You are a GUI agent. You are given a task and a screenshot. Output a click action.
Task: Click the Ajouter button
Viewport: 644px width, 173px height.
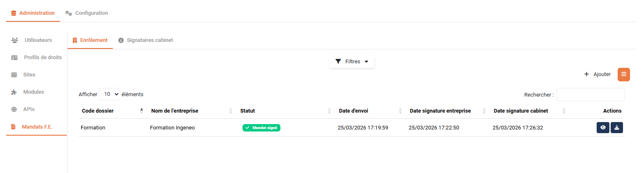597,74
